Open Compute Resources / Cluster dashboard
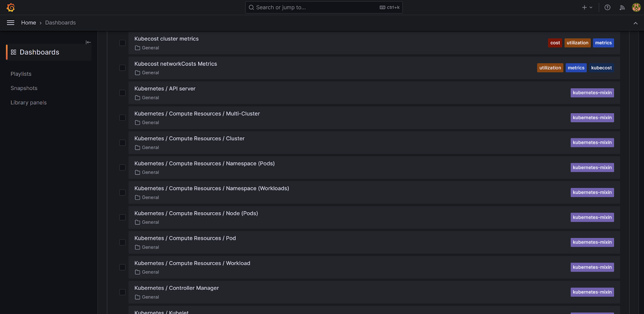 [x=190, y=138]
